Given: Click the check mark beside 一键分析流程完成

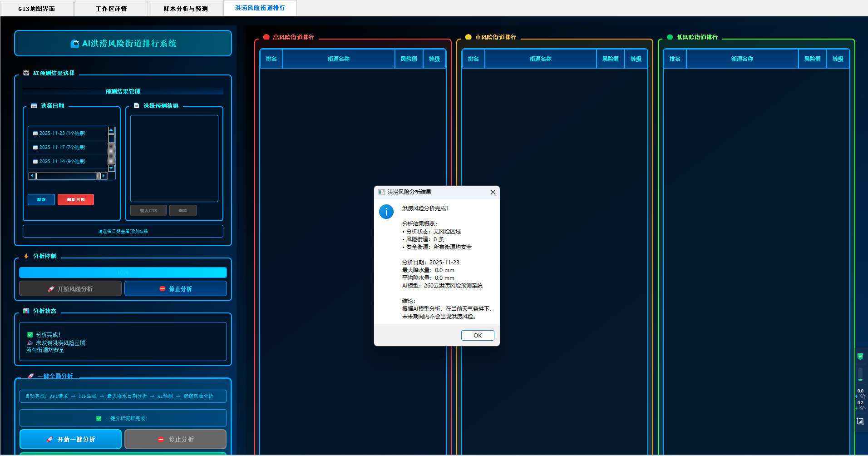Looking at the screenshot, I should pos(99,418).
